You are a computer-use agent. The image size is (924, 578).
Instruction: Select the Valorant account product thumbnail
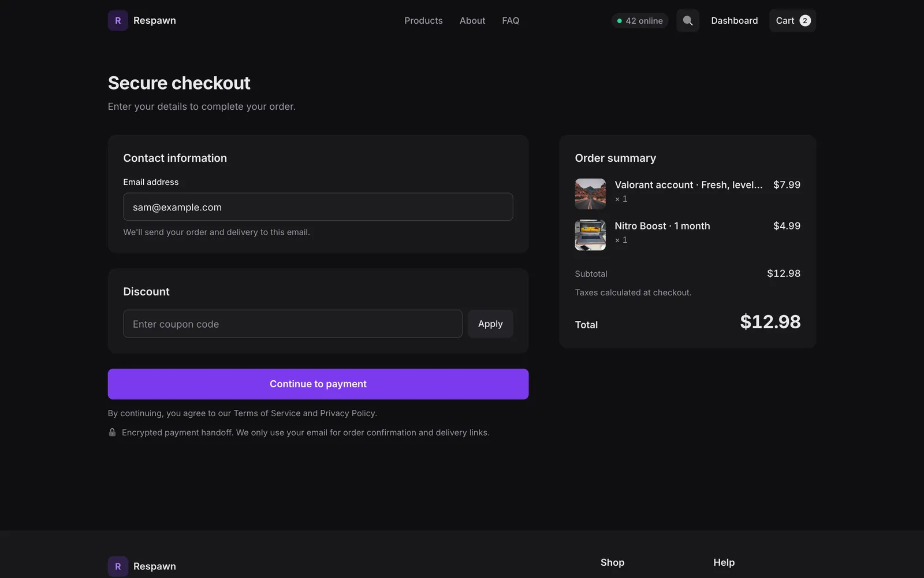pyautogui.click(x=590, y=194)
